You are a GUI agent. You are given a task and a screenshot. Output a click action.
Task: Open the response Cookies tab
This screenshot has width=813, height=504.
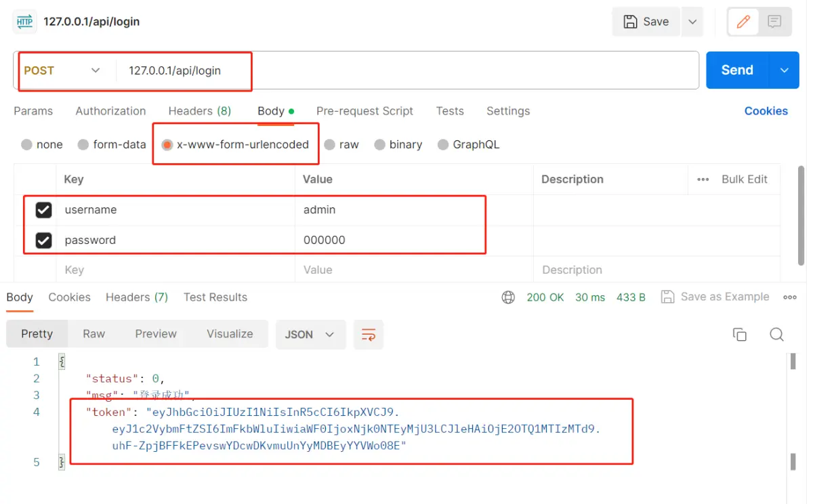[69, 297]
